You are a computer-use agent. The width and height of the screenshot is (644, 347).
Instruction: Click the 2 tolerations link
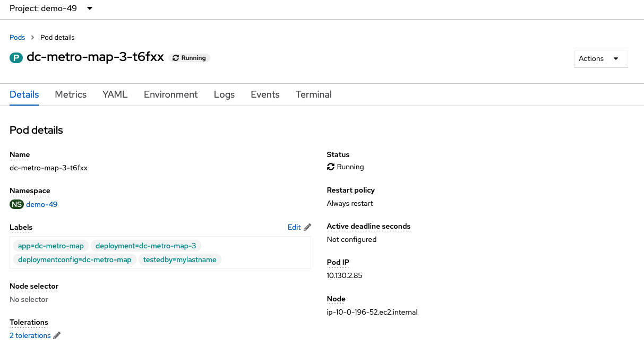pos(30,335)
